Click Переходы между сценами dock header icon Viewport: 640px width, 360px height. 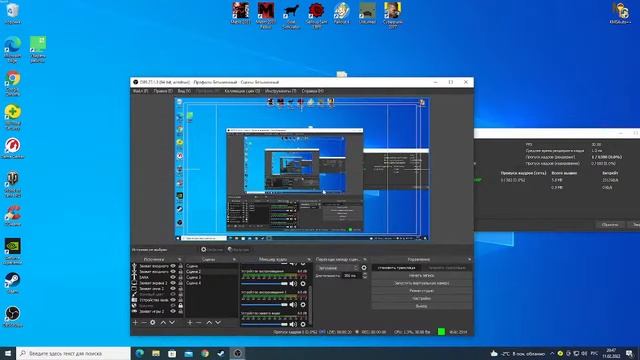[x=365, y=260]
